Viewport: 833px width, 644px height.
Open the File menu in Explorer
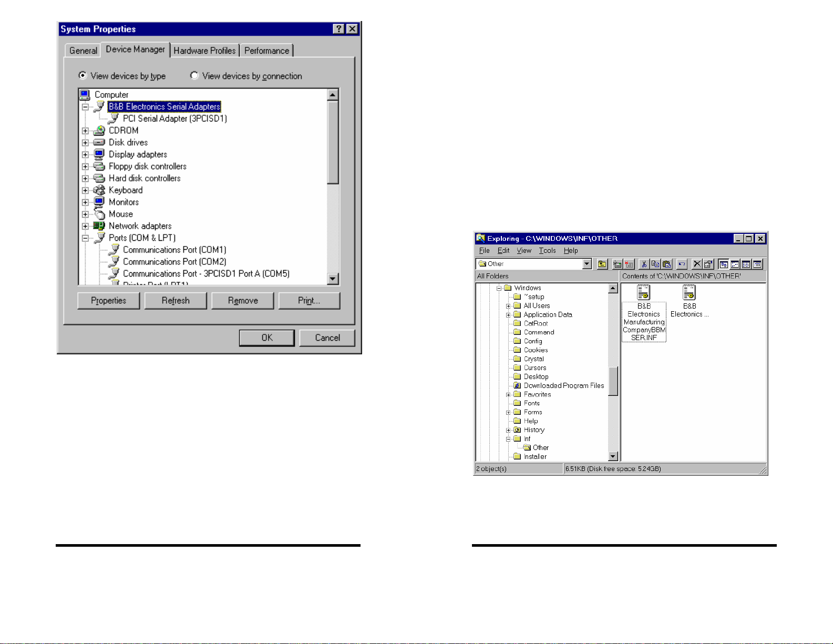coord(485,251)
